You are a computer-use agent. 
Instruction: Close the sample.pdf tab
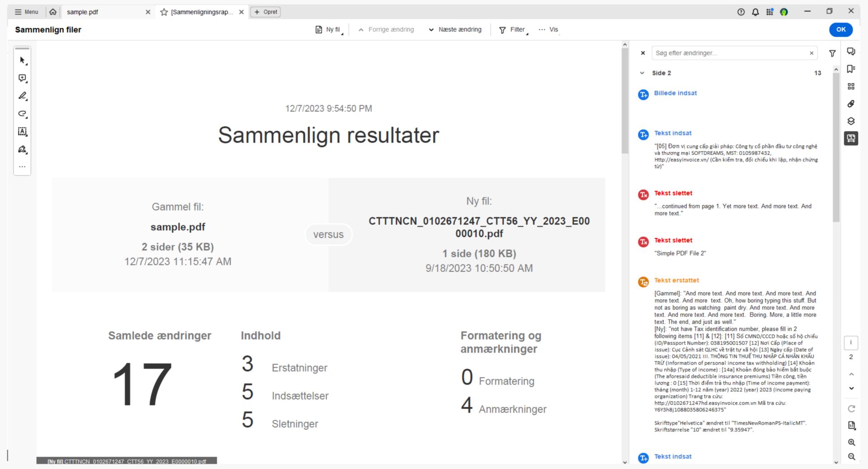pos(148,12)
